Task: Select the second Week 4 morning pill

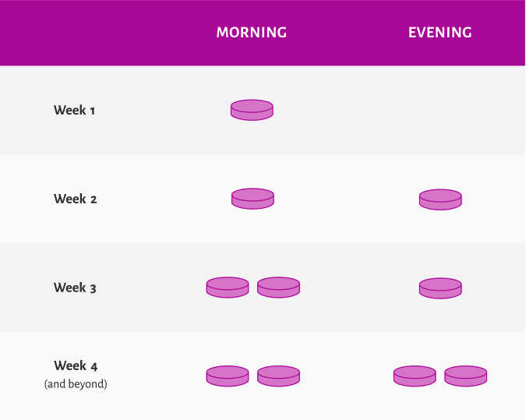Action: 278,376
